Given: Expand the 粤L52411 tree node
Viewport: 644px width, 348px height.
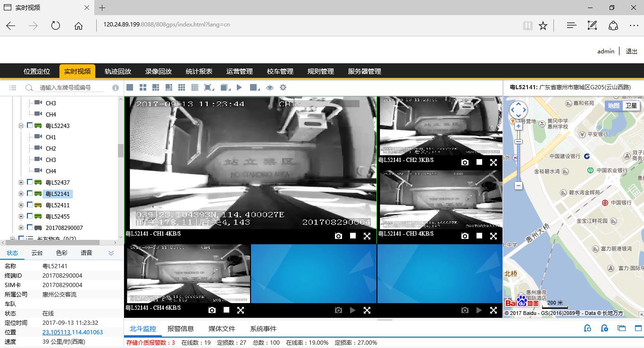Looking at the screenshot, I should 21,205.
